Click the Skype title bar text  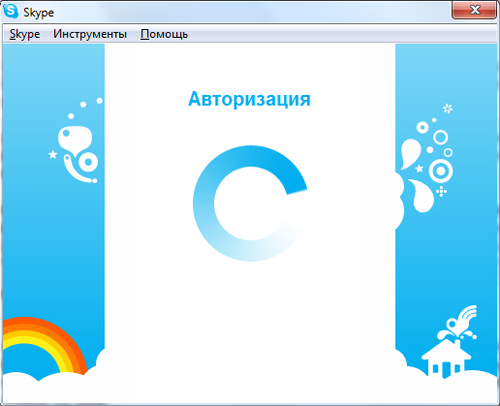(x=38, y=13)
